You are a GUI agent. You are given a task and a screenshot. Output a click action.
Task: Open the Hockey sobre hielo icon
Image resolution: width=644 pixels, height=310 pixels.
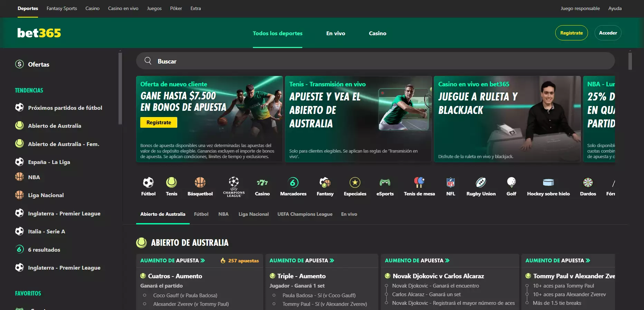[548, 182]
